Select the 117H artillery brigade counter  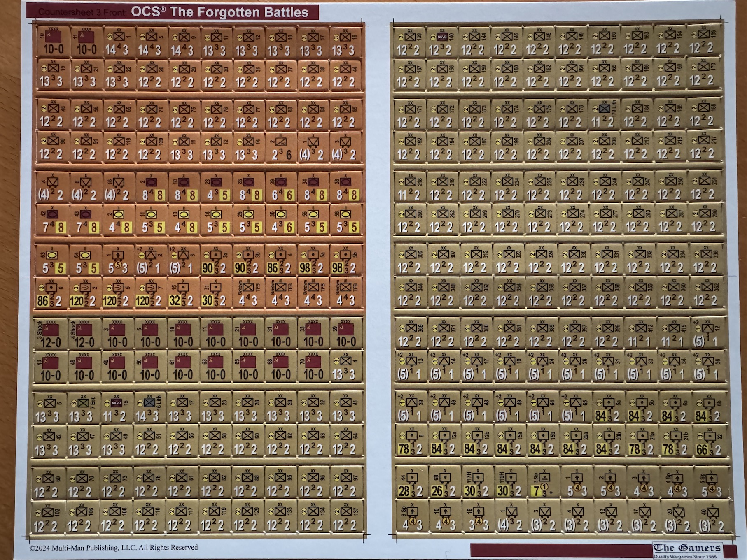point(474,483)
